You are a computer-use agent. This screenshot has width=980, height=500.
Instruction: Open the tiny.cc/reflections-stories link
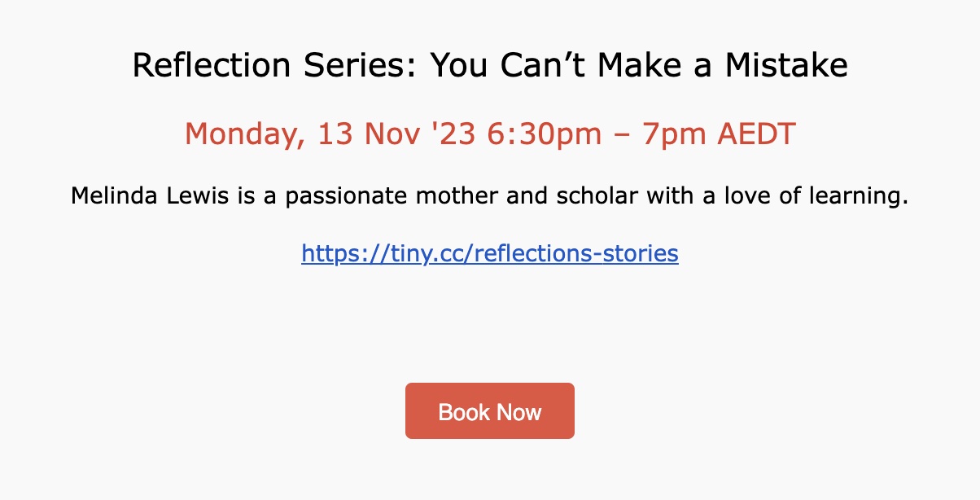pyautogui.click(x=490, y=253)
